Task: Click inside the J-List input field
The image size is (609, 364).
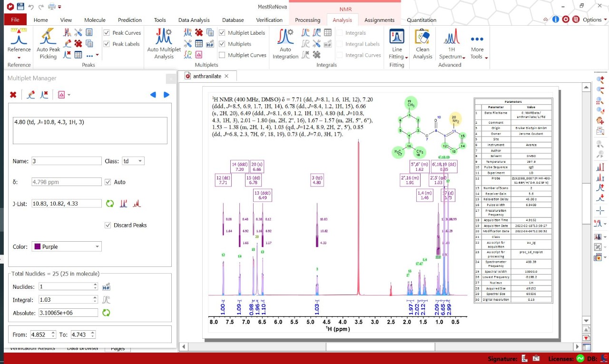Action: point(66,203)
